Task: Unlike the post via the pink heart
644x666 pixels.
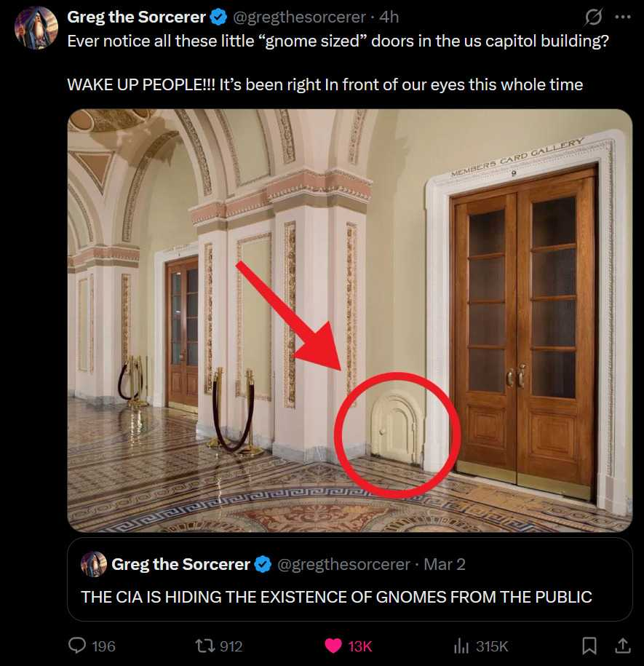Action: [333, 646]
